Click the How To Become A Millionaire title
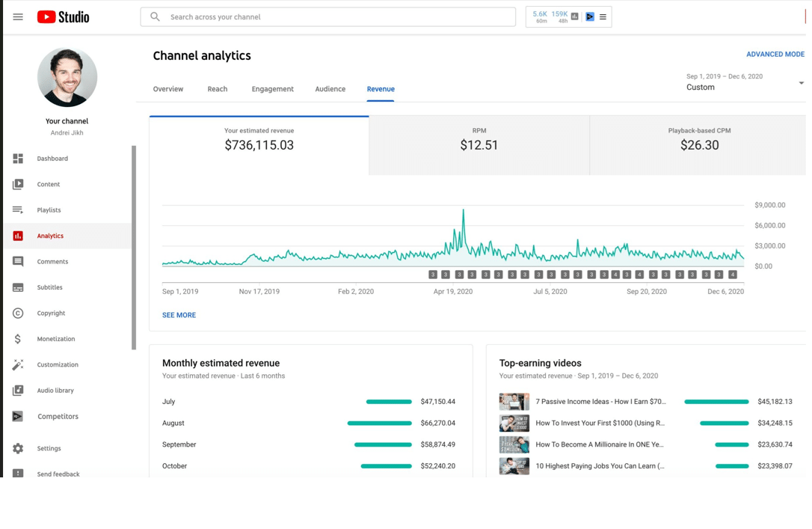 [600, 444]
